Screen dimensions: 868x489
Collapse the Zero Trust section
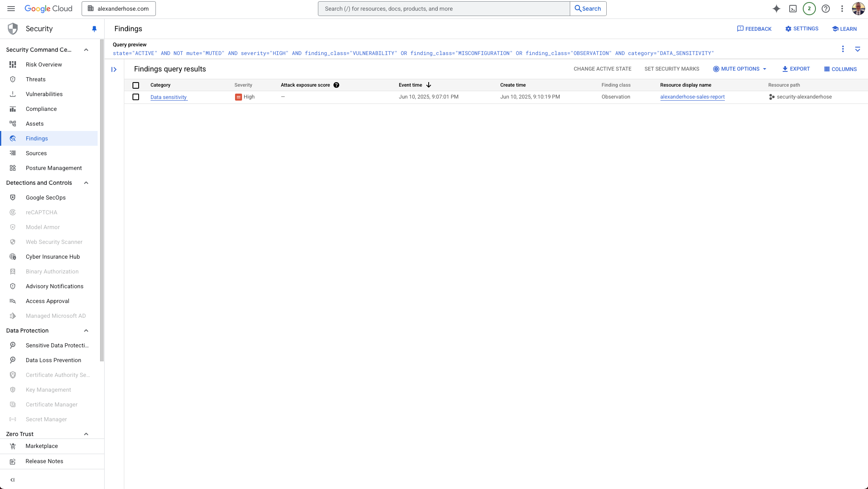coord(86,434)
